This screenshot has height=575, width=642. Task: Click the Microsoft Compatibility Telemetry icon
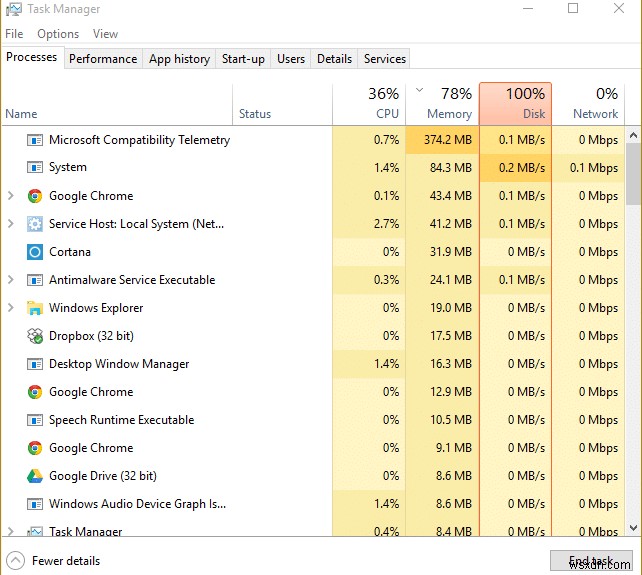pos(35,140)
